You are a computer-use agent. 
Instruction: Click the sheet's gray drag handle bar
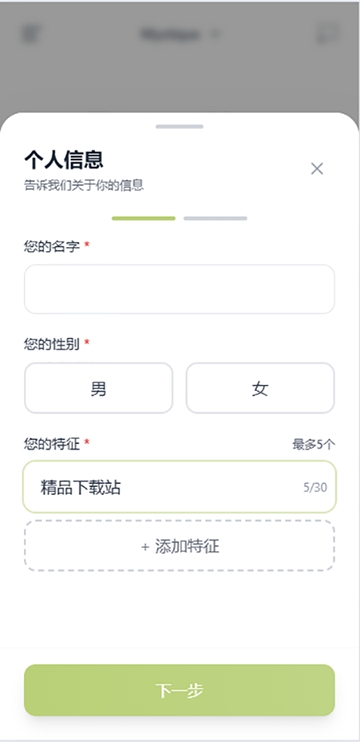(179, 126)
